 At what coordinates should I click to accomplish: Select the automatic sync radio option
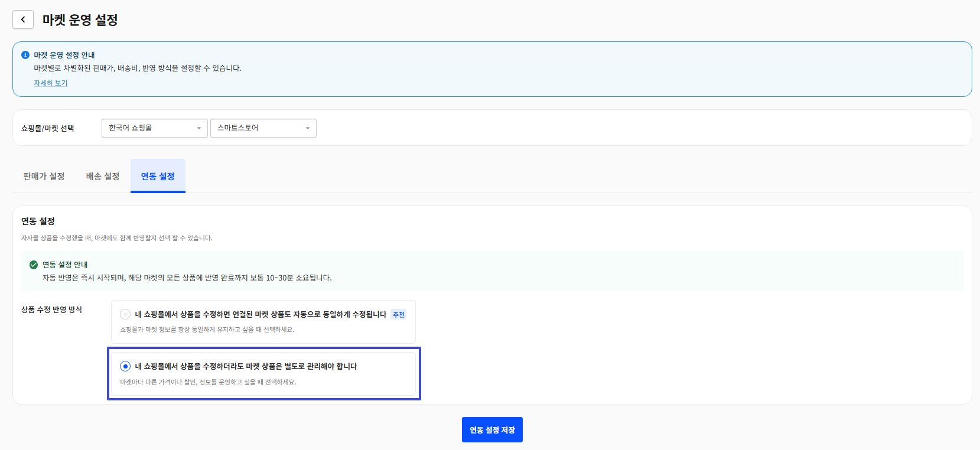[125, 314]
